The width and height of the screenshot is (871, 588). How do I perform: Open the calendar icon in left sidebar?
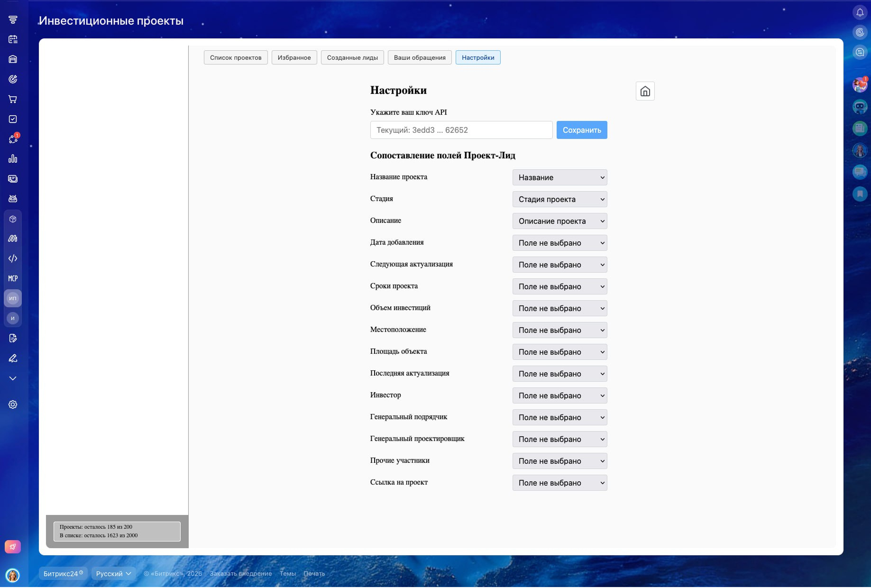pyautogui.click(x=13, y=39)
